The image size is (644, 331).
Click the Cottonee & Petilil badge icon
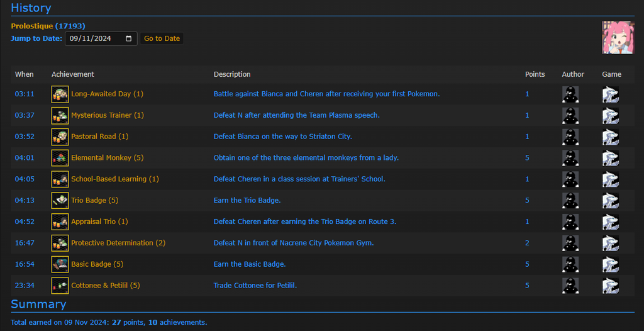60,286
